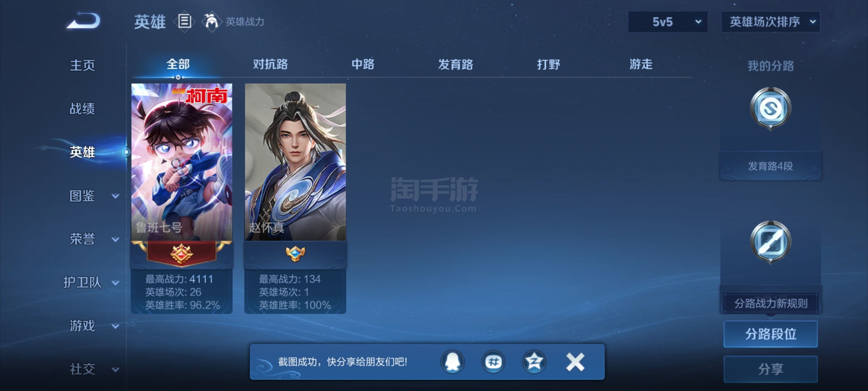The width and height of the screenshot is (868, 391).
Task: Tap the 发育路4段 lane badge icon
Action: coord(770,109)
